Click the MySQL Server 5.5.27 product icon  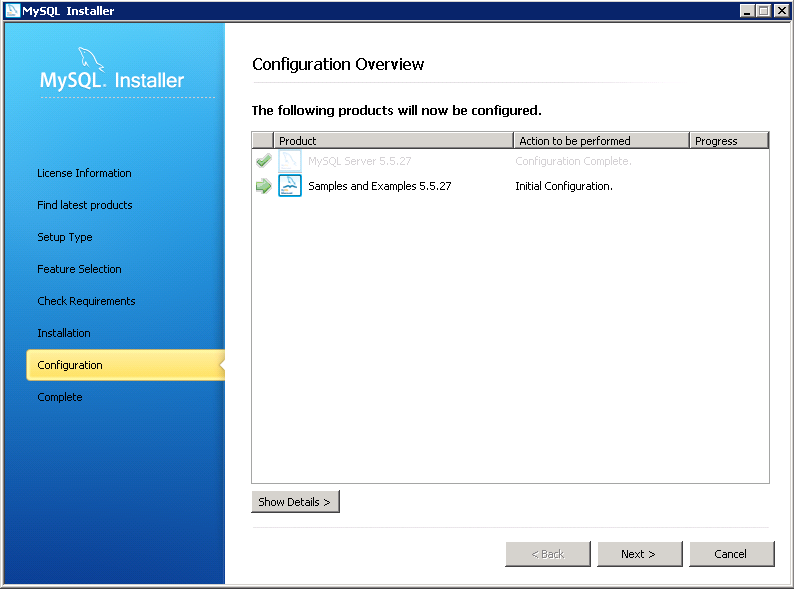[x=290, y=161]
